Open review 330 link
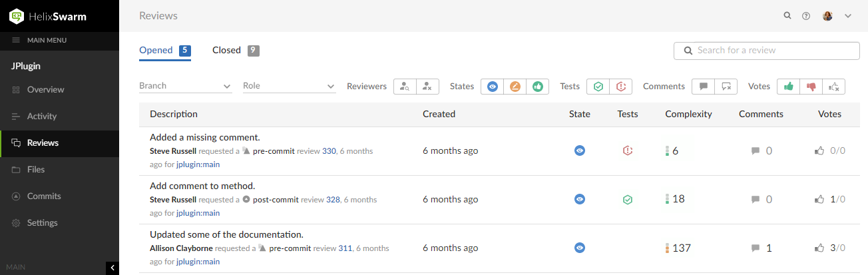This screenshot has height=275, width=868. [x=329, y=151]
